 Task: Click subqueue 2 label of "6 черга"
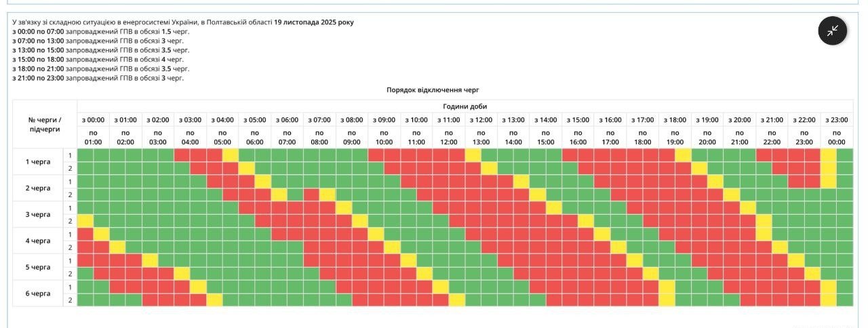(x=70, y=300)
